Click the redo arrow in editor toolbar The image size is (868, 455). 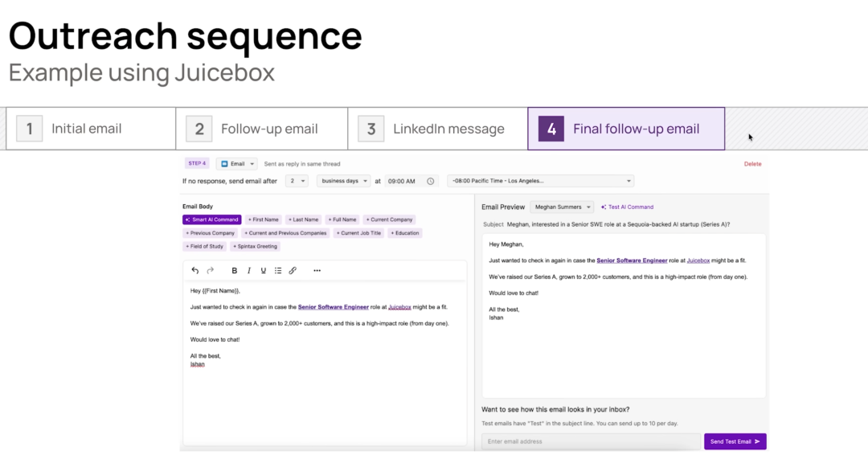pyautogui.click(x=211, y=271)
